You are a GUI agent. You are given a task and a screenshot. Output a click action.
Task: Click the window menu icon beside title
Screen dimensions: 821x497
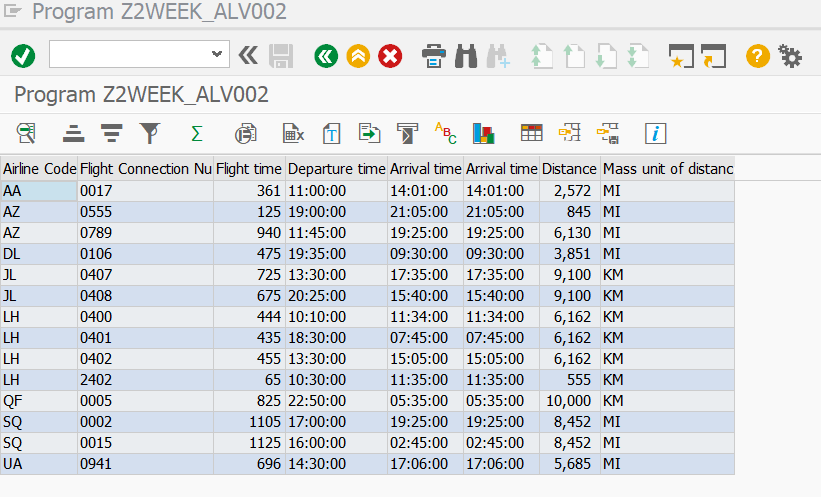(13, 11)
